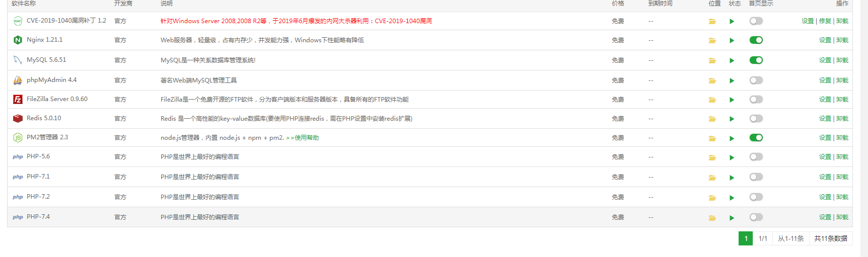Screen dimensions: 868x257
Task: Open 设置 for PHP-5.6
Action: [825, 157]
